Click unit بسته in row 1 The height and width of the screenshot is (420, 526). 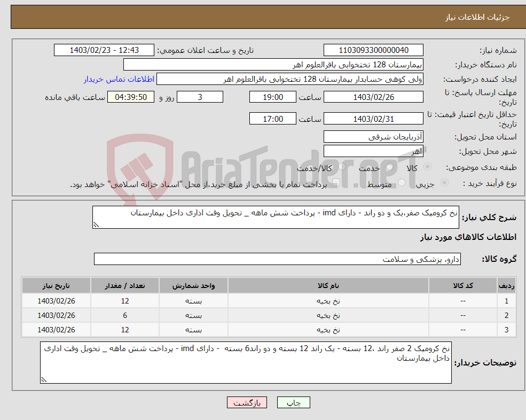(x=193, y=301)
